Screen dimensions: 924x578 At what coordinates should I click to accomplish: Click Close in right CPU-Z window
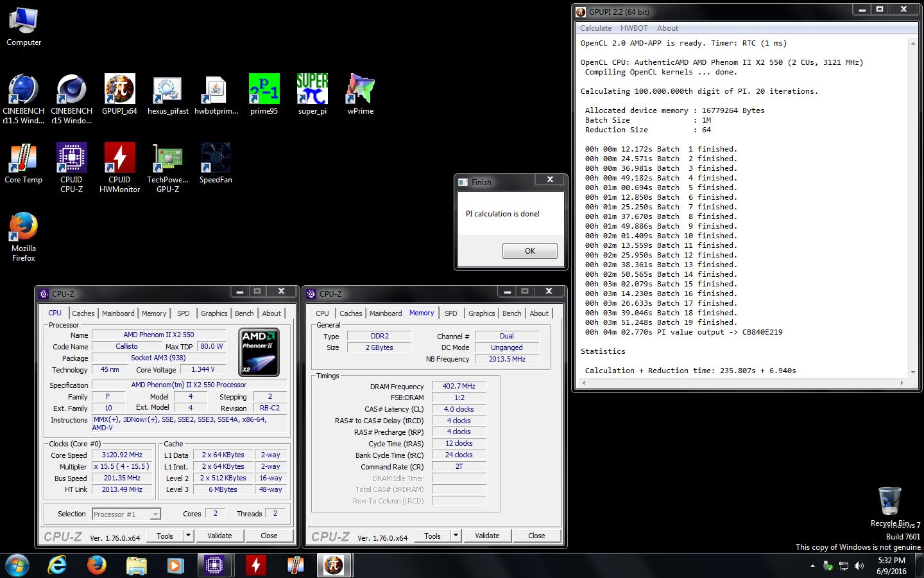point(536,536)
